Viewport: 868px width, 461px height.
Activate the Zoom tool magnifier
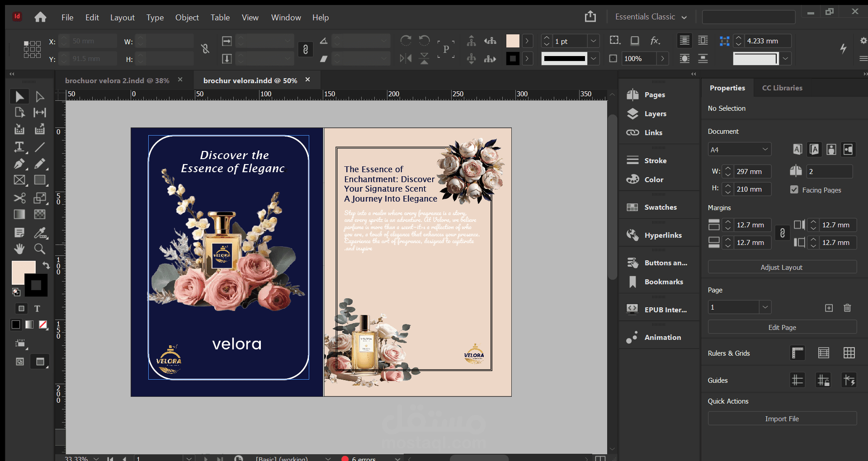[x=40, y=249]
